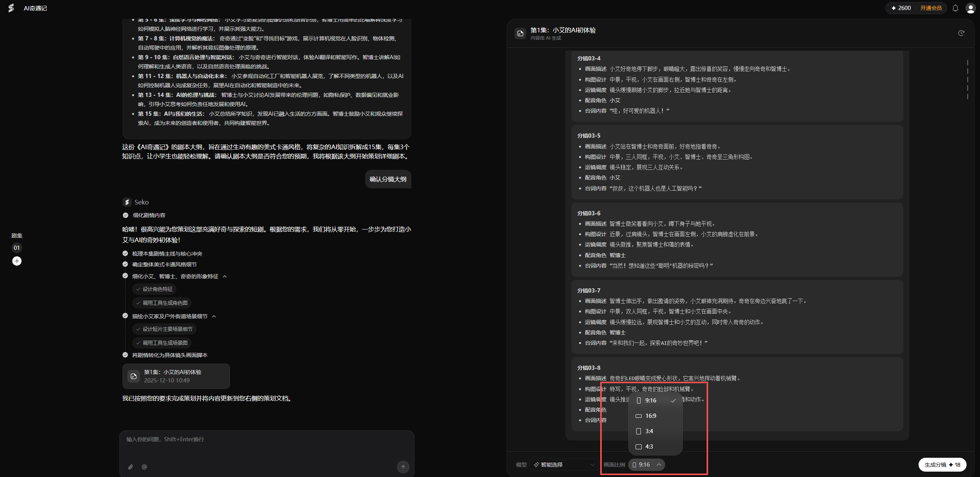Click the 生成分镜 button
The image size is (980, 477).
pyautogui.click(x=942, y=465)
